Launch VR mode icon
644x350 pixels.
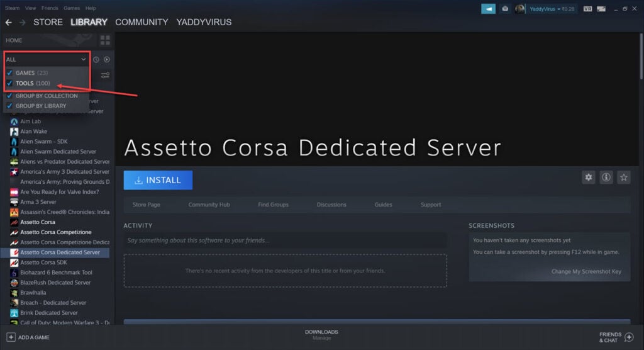click(587, 9)
